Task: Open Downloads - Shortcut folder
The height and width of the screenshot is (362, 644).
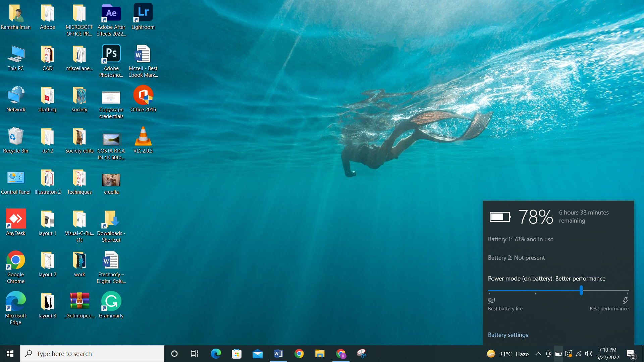Action: point(111,226)
